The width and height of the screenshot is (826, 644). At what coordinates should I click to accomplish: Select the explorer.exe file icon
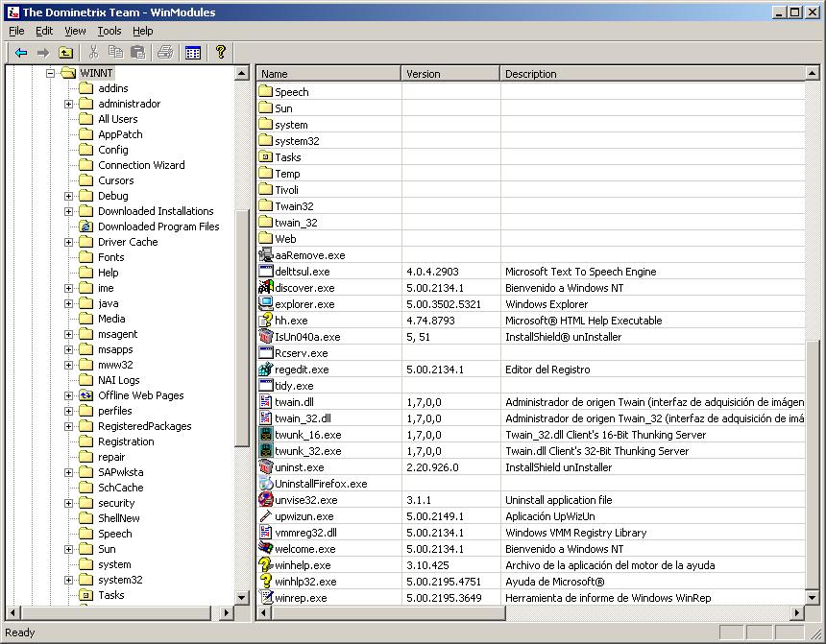point(265,304)
